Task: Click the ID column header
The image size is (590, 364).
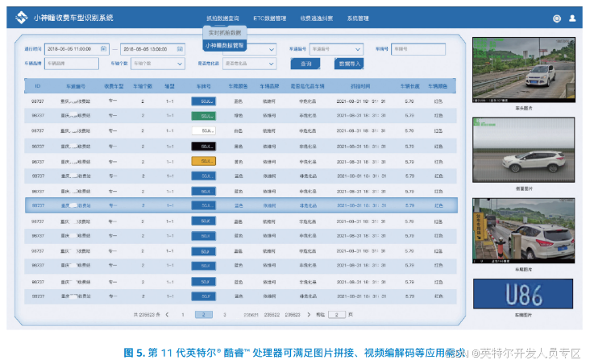Action: 38,86
